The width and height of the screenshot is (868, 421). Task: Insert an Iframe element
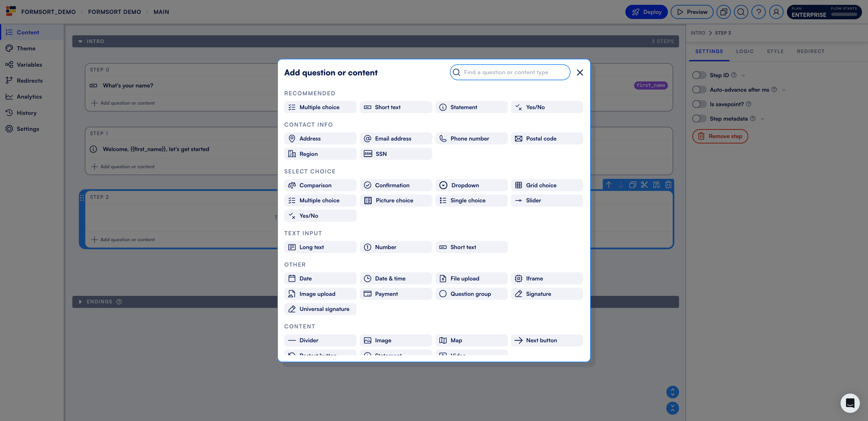click(546, 278)
